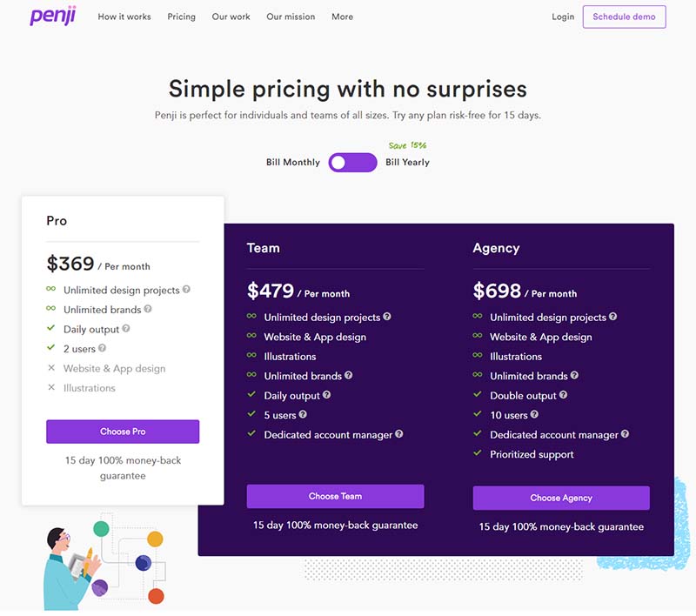The width and height of the screenshot is (696, 616).
Task: Open the Pricing nav item
Action: pyautogui.click(x=182, y=17)
